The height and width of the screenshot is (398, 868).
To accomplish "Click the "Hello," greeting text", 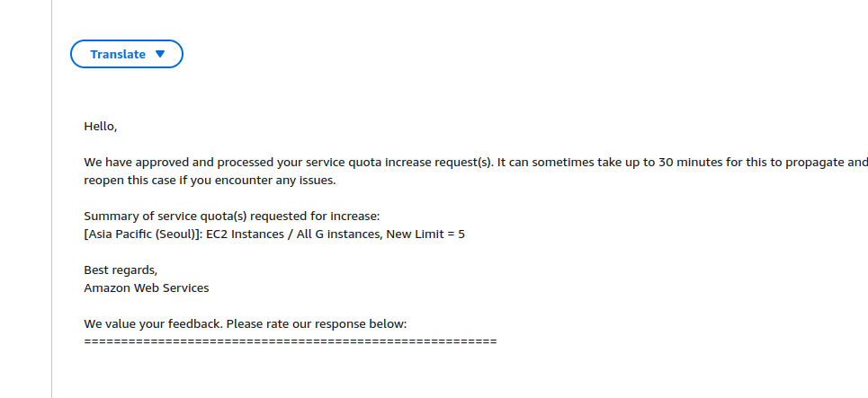I will pos(101,127).
